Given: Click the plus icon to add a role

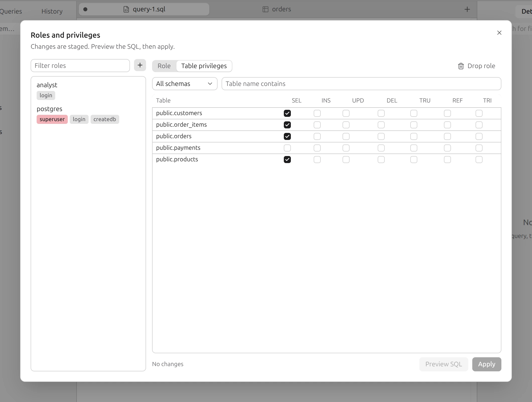Looking at the screenshot, I should point(140,65).
